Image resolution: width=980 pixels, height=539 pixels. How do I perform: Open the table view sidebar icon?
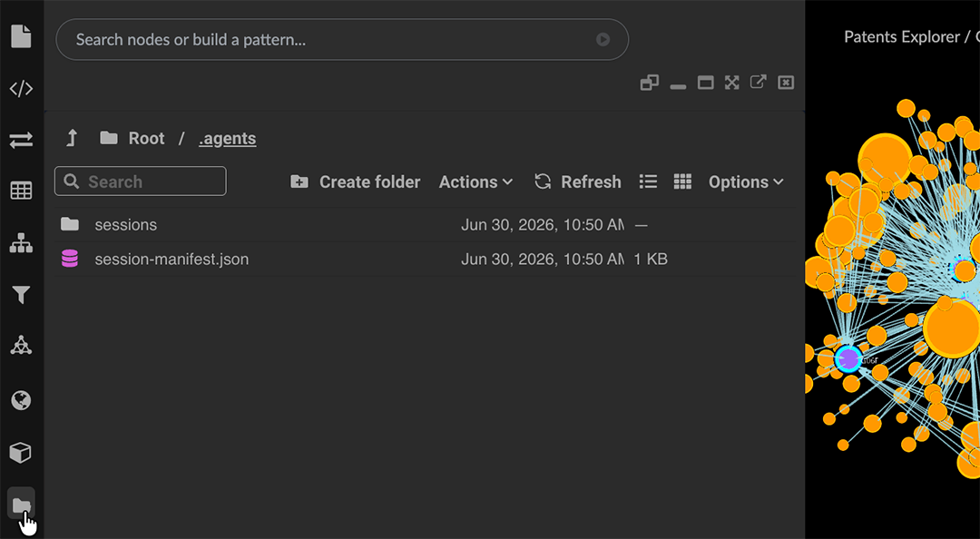point(21,191)
